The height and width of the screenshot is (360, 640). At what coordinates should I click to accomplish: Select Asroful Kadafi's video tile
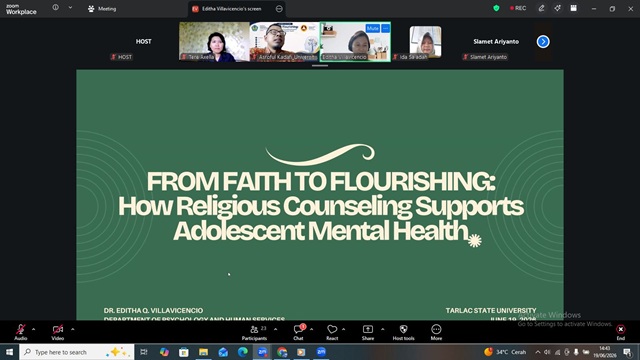(x=285, y=42)
